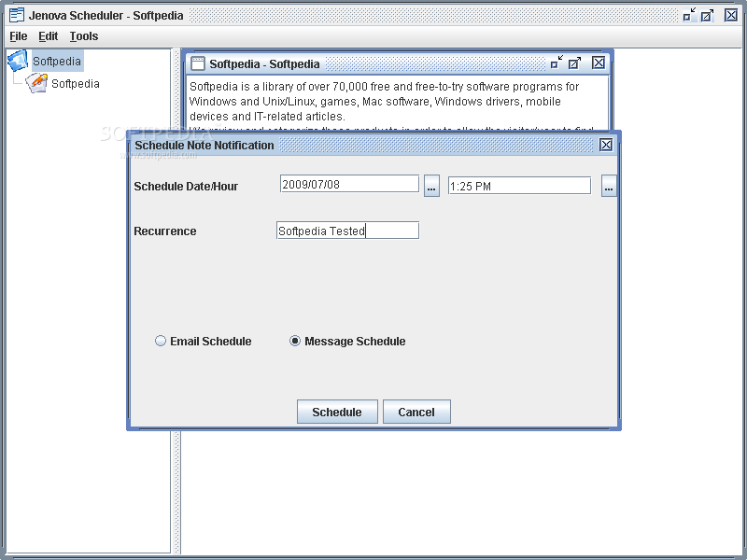Select the root Softpedia folder icon in tree
The image size is (747, 560).
pyautogui.click(x=18, y=61)
